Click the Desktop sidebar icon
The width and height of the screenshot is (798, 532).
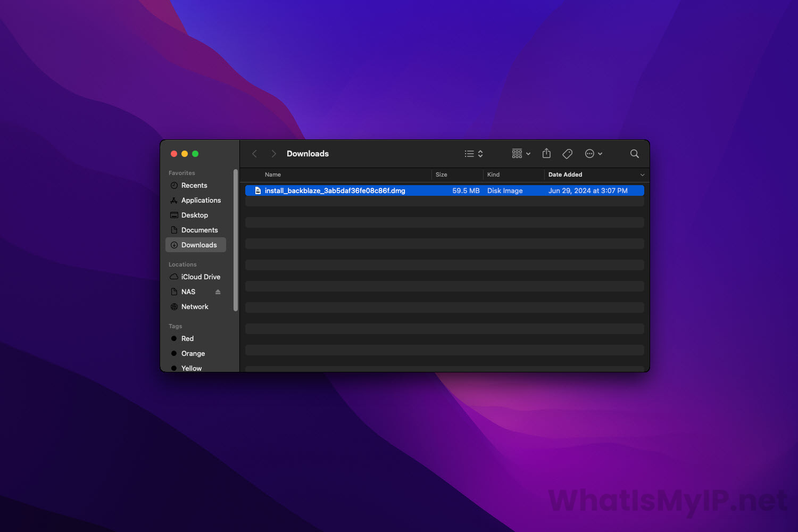point(174,215)
